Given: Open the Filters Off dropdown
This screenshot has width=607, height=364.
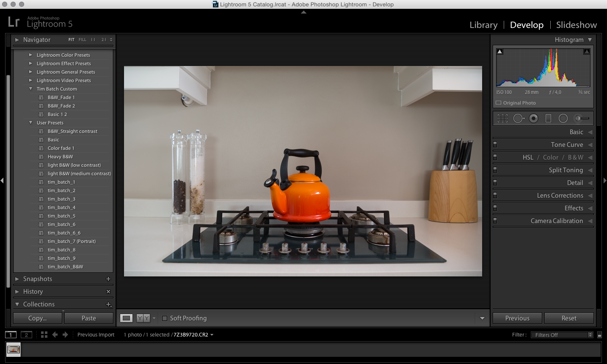Looking at the screenshot, I should (562, 335).
